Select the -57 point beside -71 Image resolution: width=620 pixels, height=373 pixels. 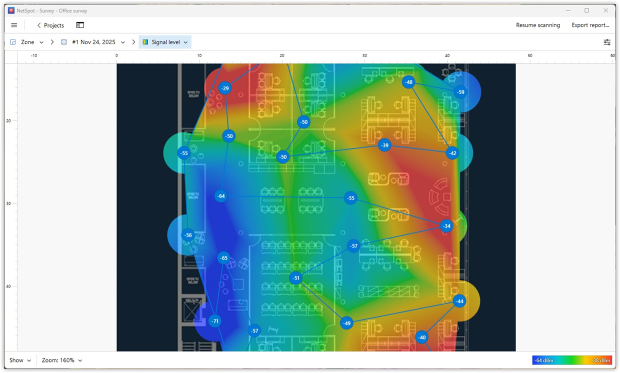[254, 331]
